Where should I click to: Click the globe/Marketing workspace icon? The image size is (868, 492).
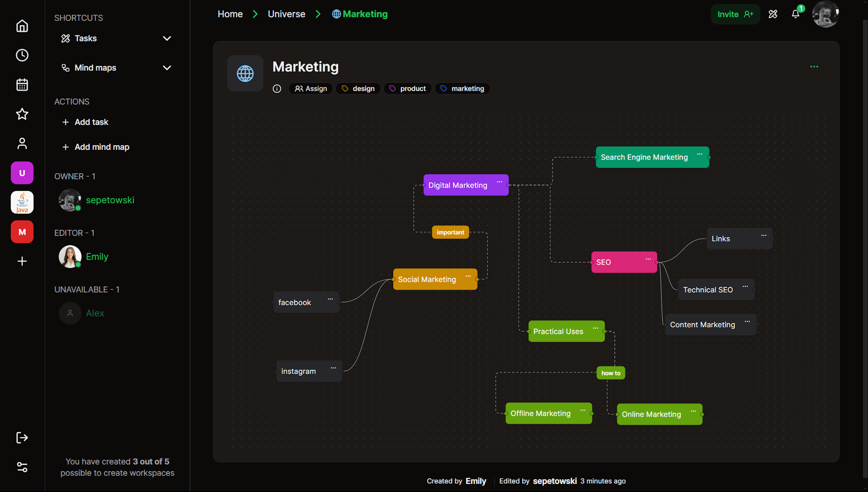[x=244, y=73]
